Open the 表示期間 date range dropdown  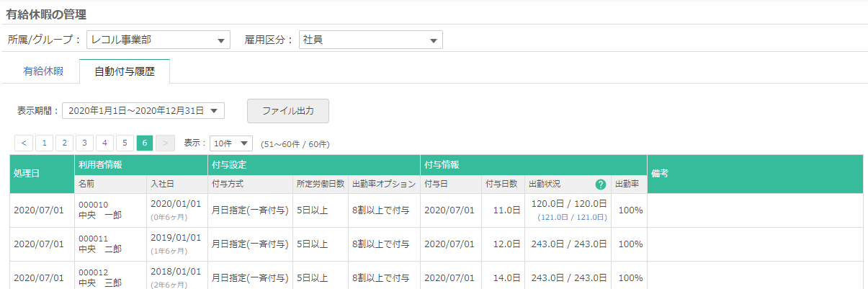coord(143,110)
